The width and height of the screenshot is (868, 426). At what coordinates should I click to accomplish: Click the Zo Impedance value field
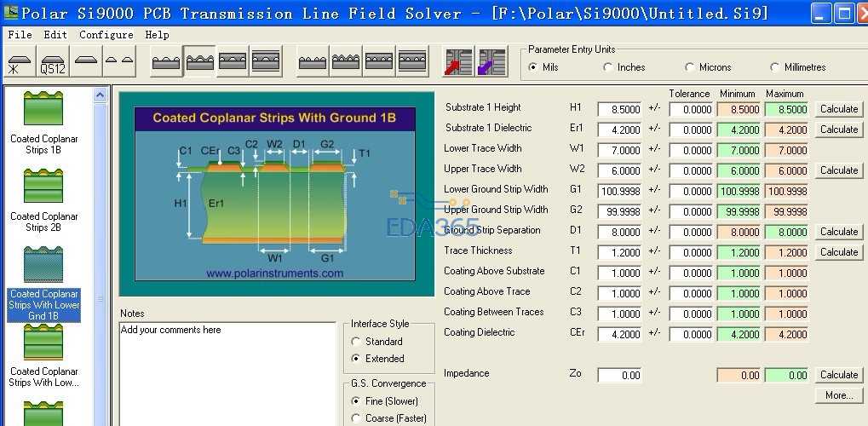[x=619, y=376]
